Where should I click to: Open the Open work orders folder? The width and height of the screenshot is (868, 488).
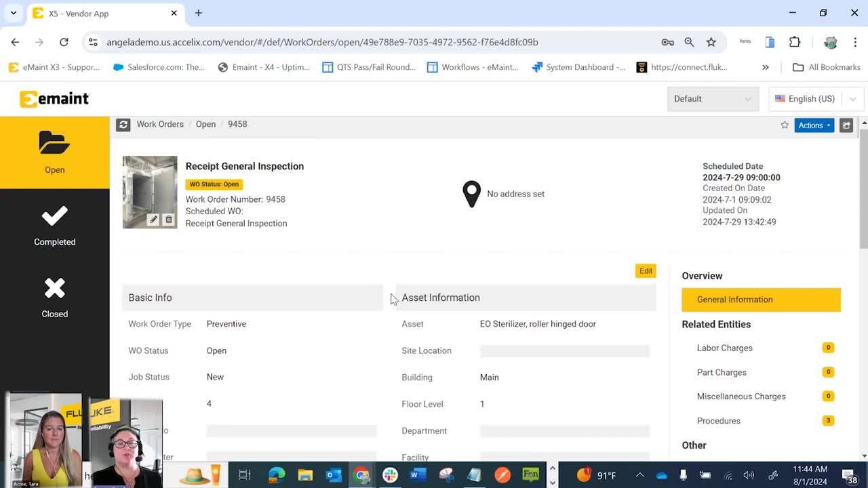click(54, 152)
